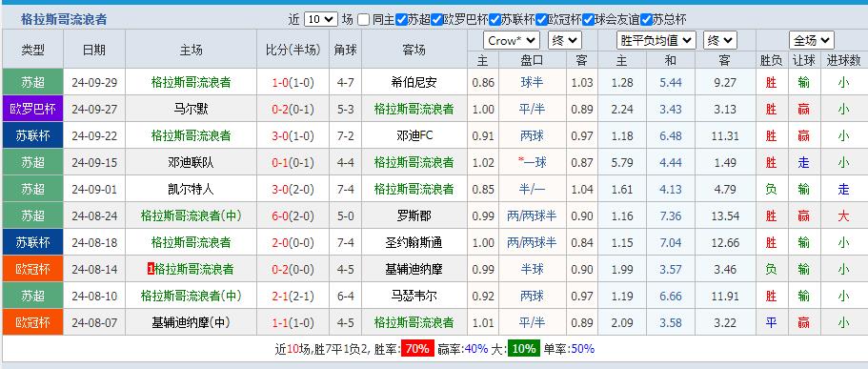The width and height of the screenshot is (868, 369).
Task: Open 邓迪FC team link
Action: (x=414, y=135)
